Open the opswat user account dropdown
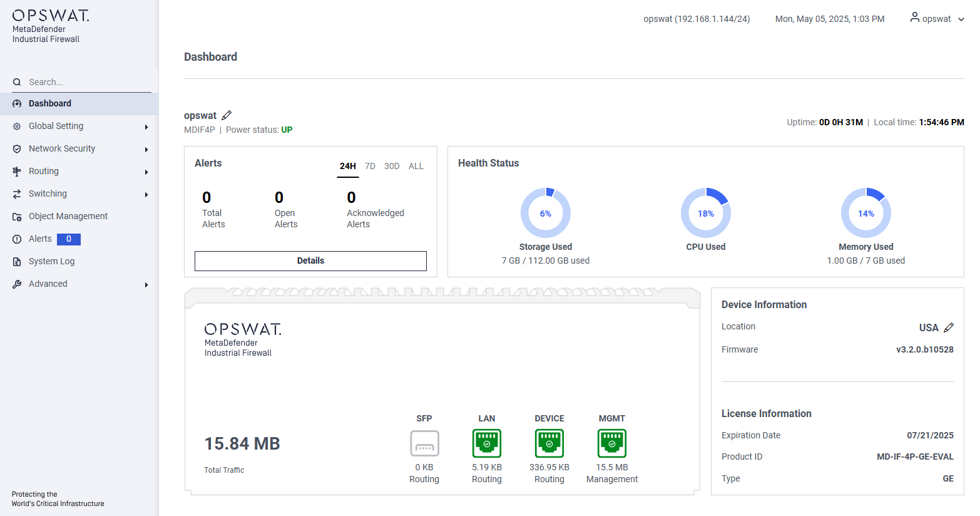Image resolution: width=980 pixels, height=516 pixels. coord(937,19)
